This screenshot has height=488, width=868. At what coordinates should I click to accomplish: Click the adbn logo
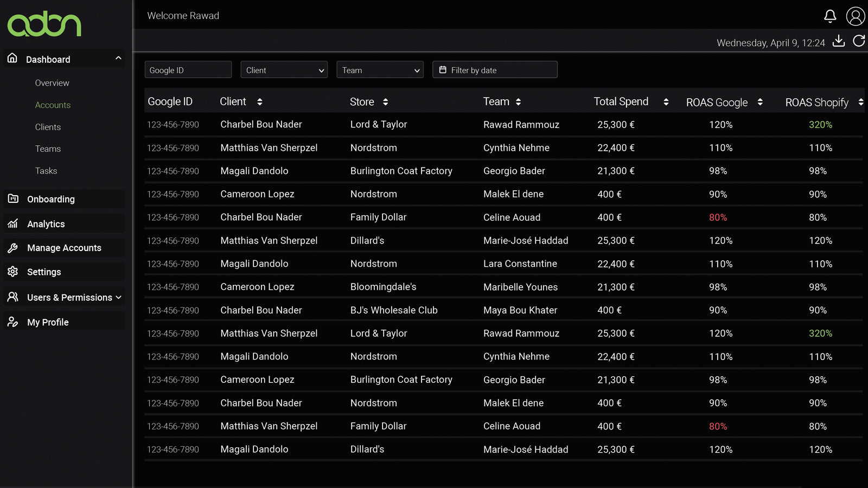click(44, 24)
